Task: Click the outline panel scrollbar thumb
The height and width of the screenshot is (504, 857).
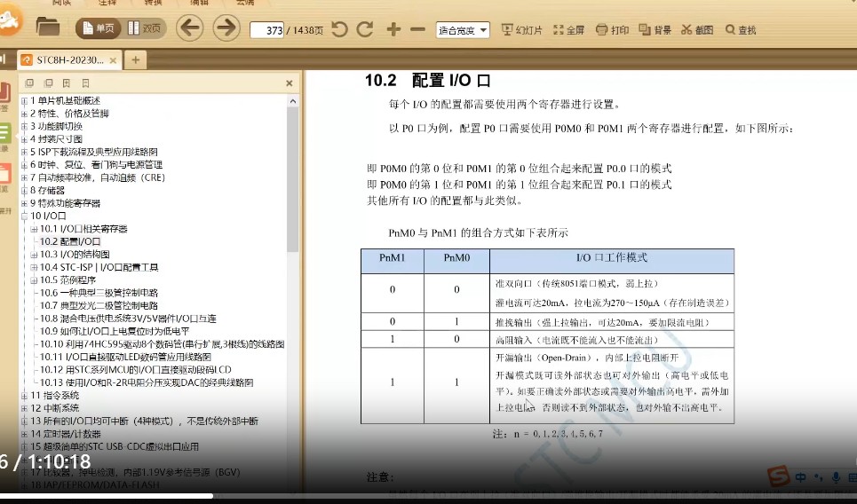Action: coord(292,179)
